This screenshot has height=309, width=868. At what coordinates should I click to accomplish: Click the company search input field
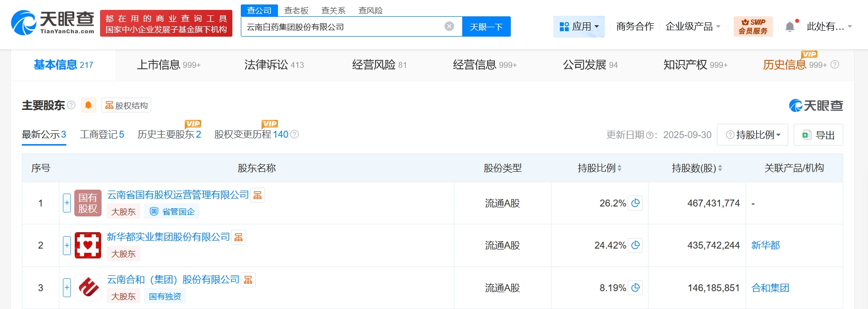coord(342,27)
